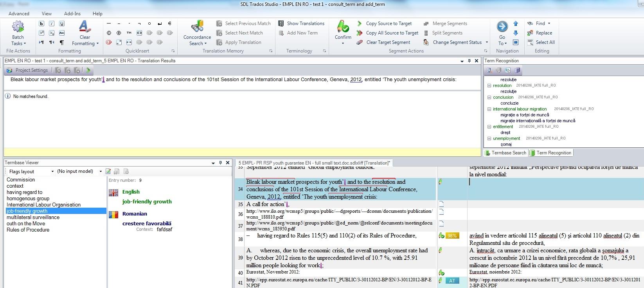Open the Confirm segment dropdown
Screen dimensions: 644x288
tap(343, 43)
